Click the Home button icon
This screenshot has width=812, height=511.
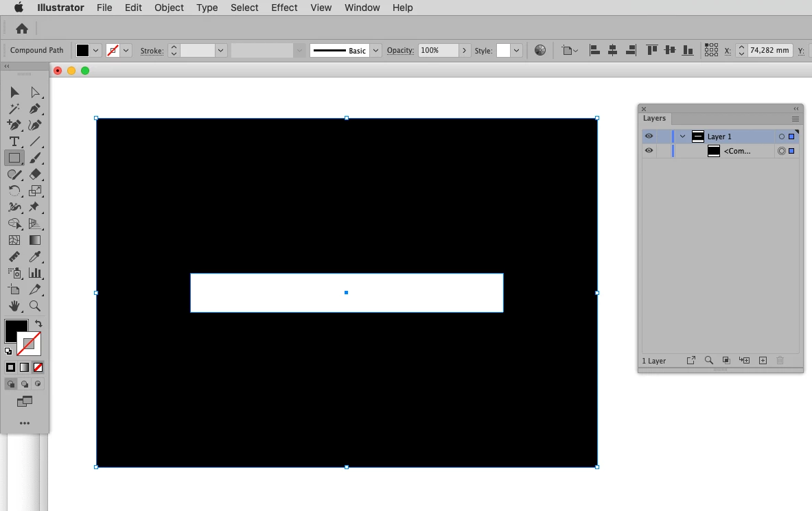pyautogui.click(x=22, y=29)
